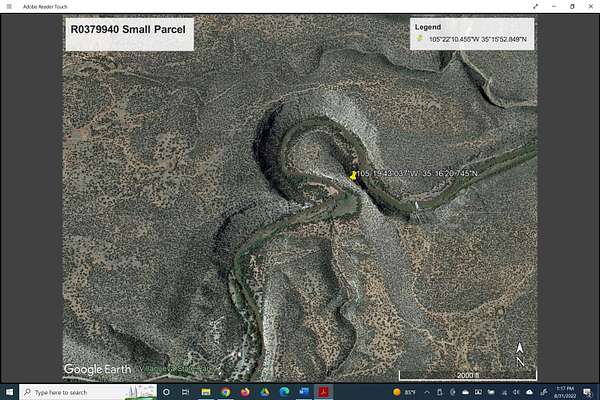Click the R0379940 Small Parcel title label
600x400 pixels.
pos(128,30)
